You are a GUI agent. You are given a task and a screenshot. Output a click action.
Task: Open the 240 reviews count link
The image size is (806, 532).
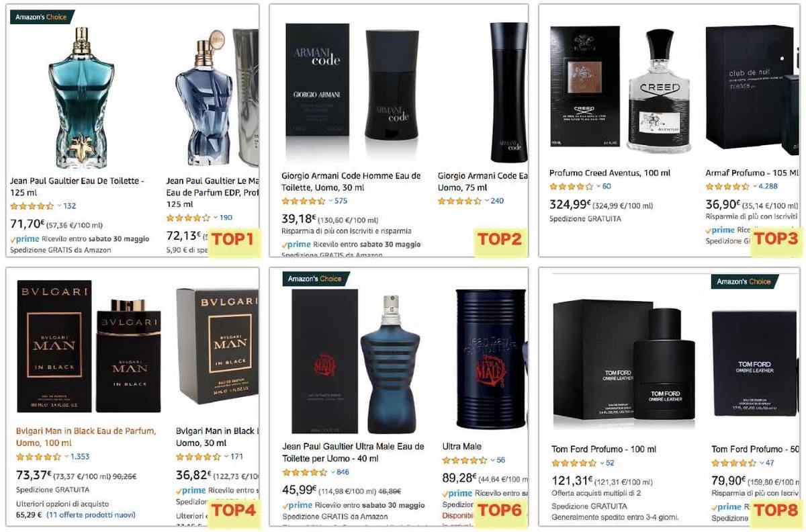pos(497,201)
